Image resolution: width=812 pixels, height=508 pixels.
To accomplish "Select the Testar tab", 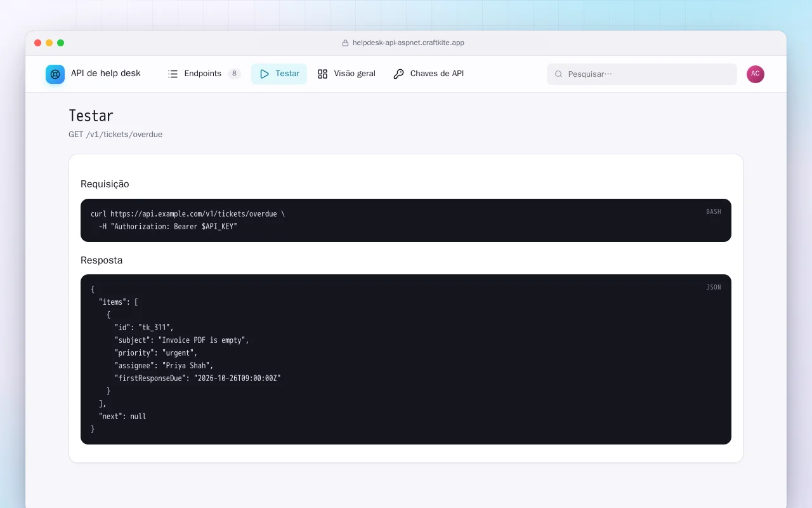I will click(x=279, y=74).
